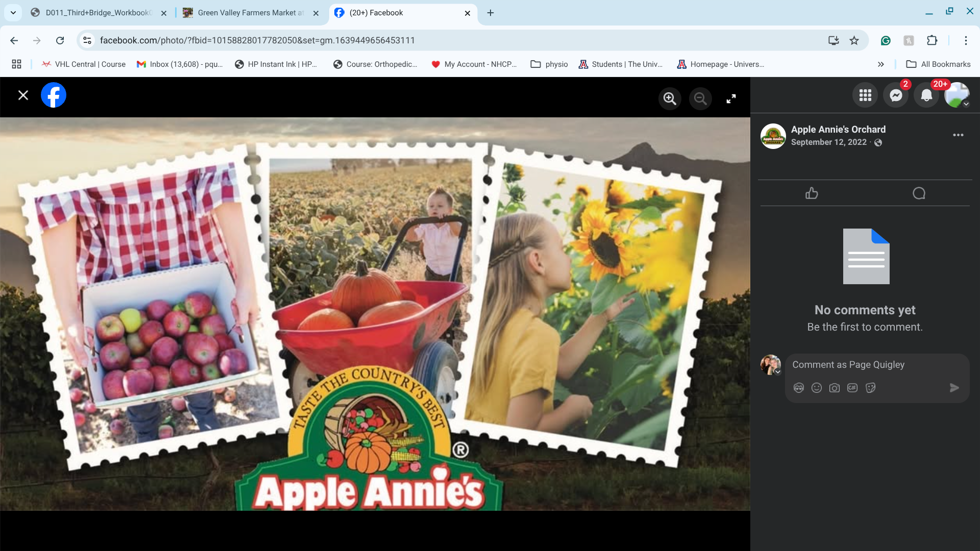Viewport: 980px width, 551px height.
Task: Bookmark this page with star
Action: click(854, 40)
